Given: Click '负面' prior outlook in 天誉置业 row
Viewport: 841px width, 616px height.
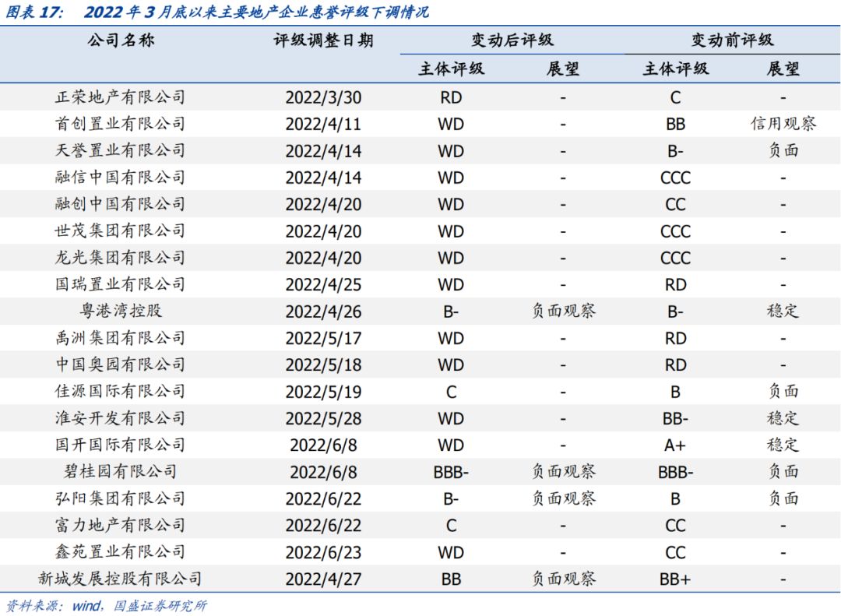Looking at the screenshot, I should pyautogui.click(x=783, y=151).
